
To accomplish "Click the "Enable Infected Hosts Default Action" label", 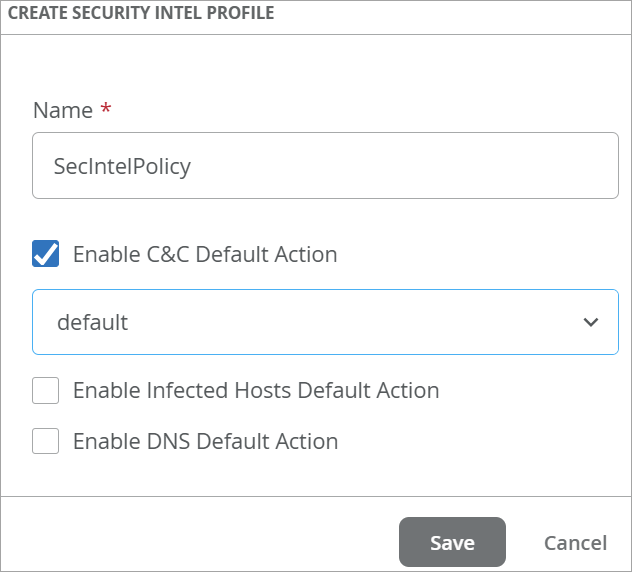I will click(x=256, y=390).
